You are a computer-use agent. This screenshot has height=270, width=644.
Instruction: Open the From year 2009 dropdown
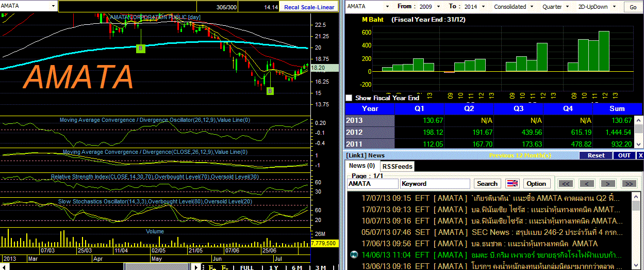[x=439, y=7]
